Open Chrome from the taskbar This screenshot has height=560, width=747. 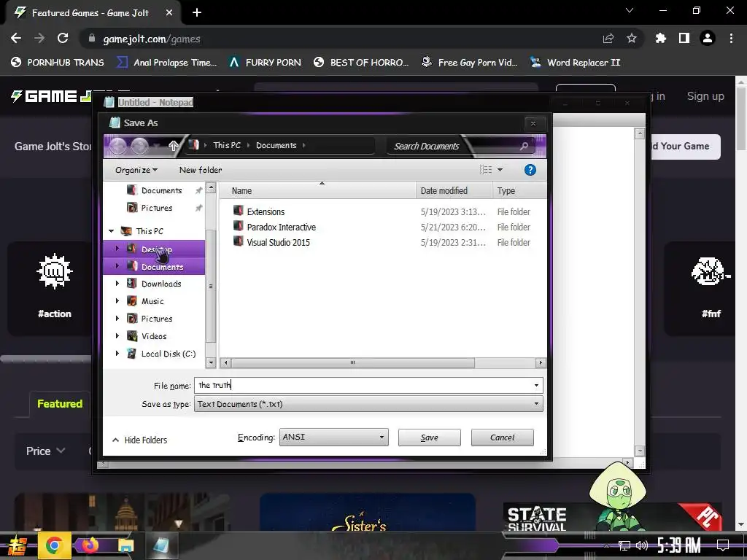(x=54, y=545)
